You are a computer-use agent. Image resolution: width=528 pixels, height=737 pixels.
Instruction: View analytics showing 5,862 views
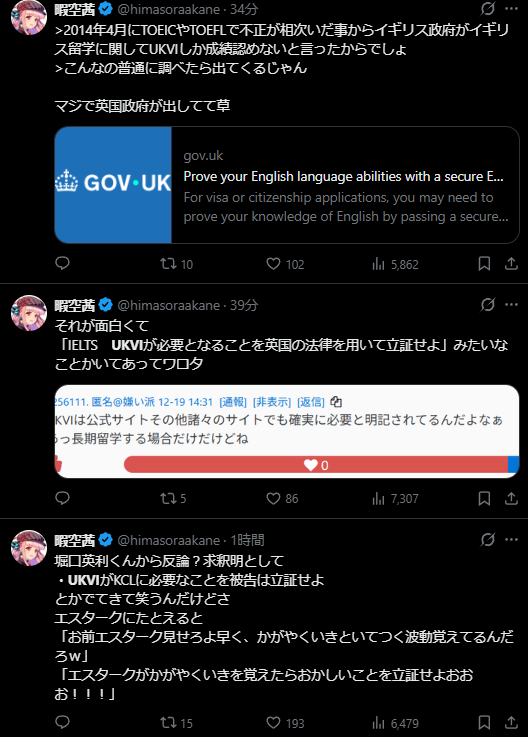tap(395, 264)
